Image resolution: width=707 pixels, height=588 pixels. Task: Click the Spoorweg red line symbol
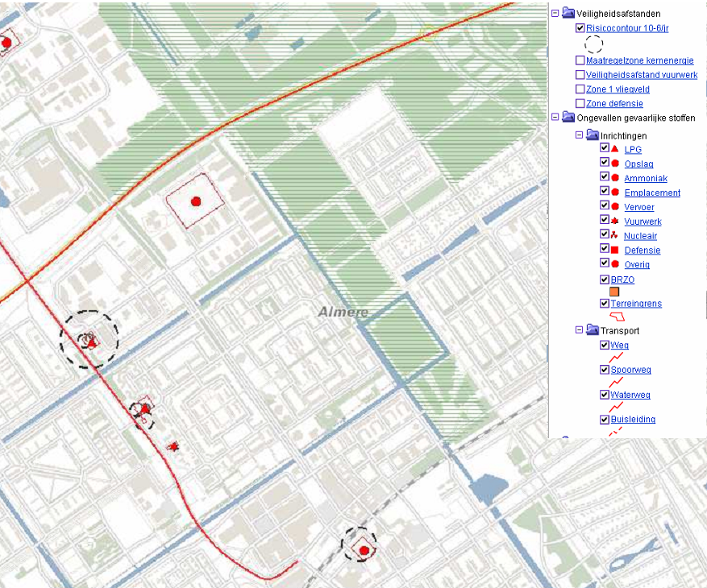point(616,383)
